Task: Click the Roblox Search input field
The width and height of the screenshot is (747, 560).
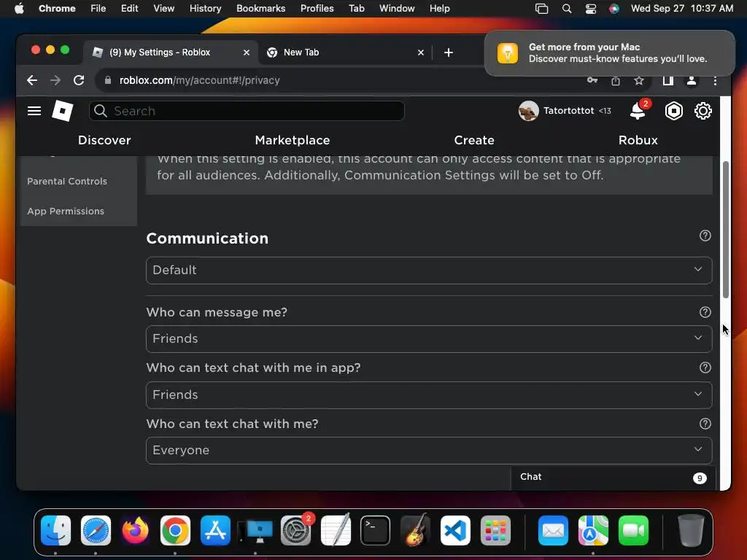Action: [x=247, y=111]
